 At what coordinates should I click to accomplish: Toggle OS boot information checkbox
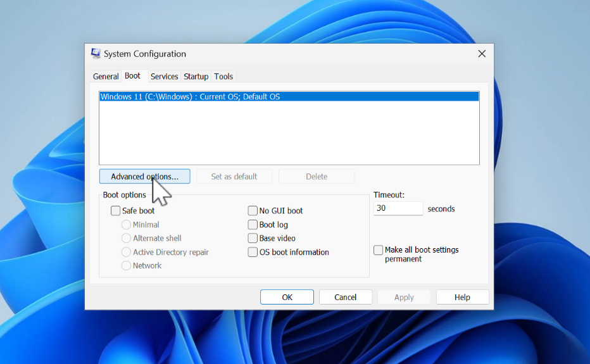tap(253, 252)
